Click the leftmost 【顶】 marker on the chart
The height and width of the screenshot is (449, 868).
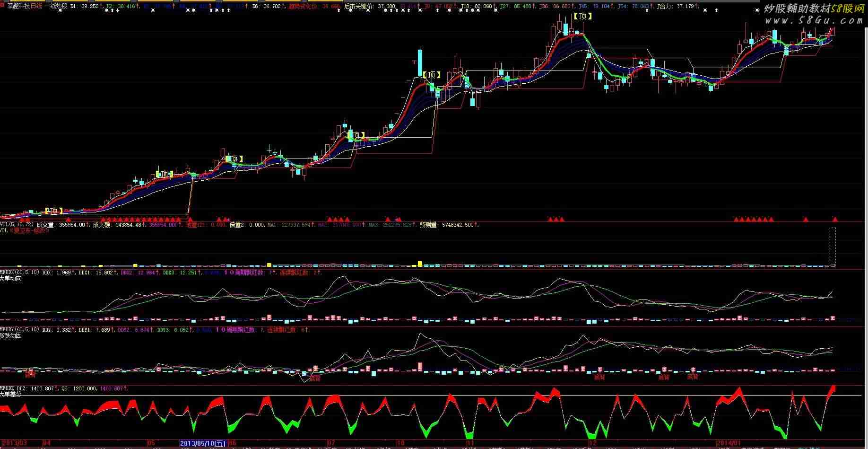pyautogui.click(x=54, y=211)
